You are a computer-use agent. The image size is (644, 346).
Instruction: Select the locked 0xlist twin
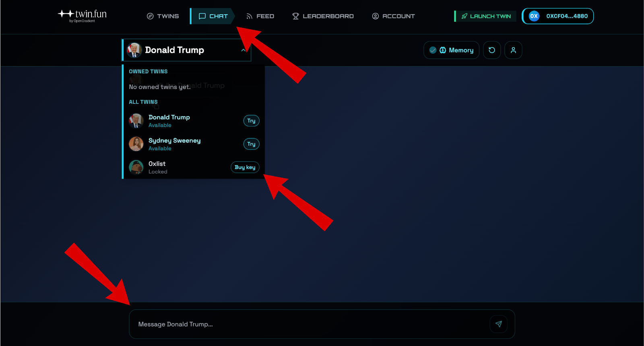pos(194,167)
